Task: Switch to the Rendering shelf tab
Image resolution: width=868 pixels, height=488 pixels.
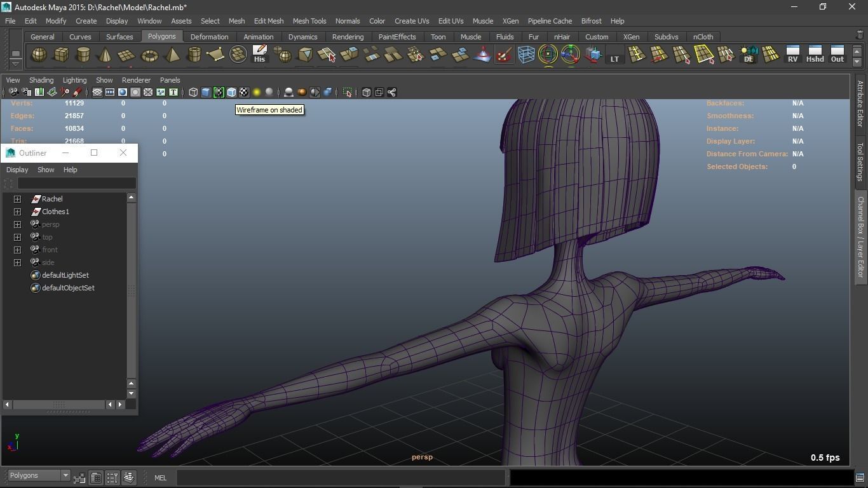Action: point(348,37)
